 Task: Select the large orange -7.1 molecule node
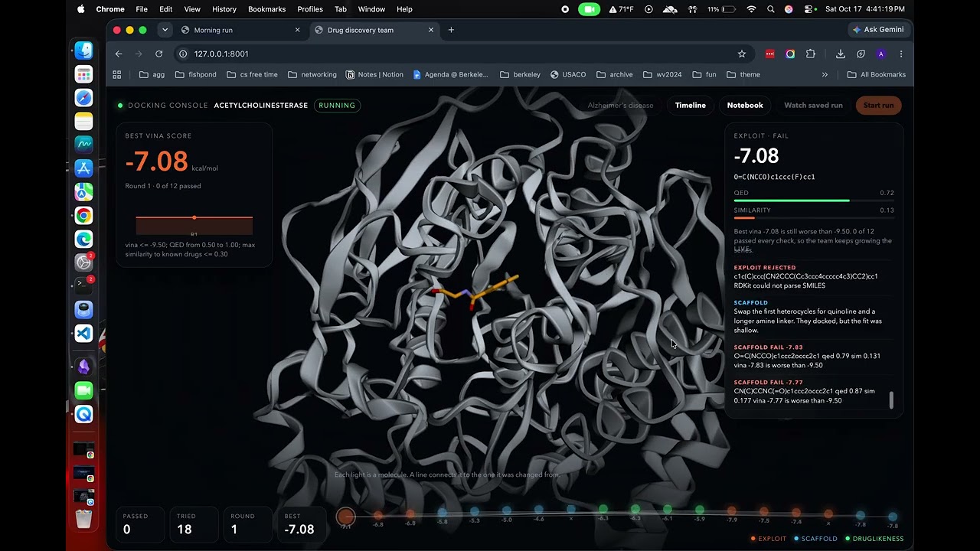(x=346, y=517)
